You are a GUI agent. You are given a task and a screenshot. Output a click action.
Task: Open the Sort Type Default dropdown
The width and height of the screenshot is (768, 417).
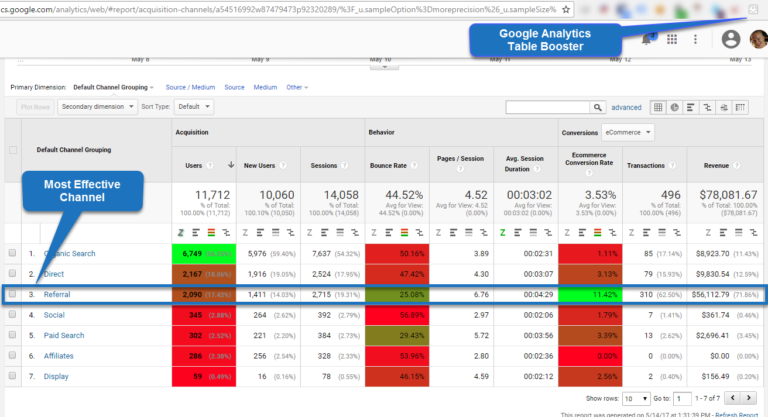click(x=194, y=107)
